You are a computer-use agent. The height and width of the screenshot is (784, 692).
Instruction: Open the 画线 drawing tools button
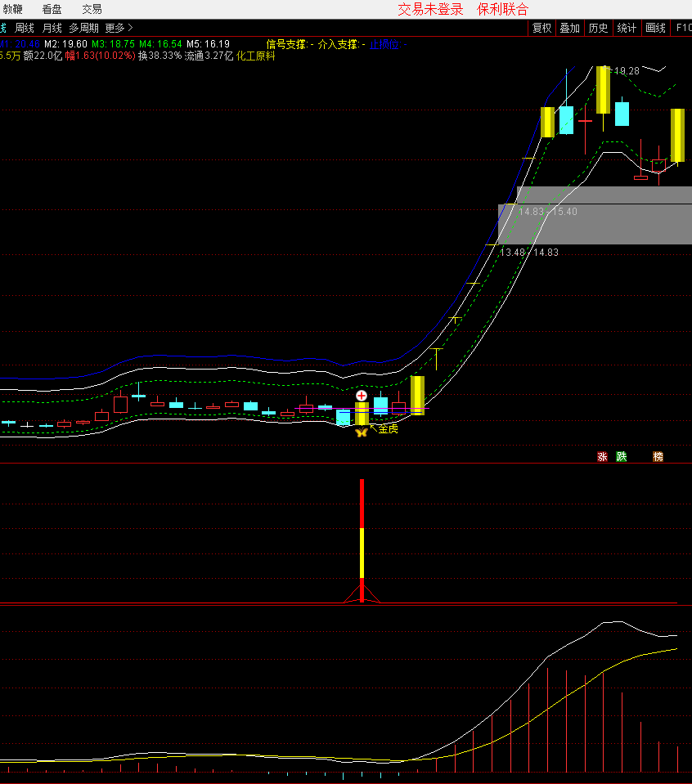pos(655,28)
